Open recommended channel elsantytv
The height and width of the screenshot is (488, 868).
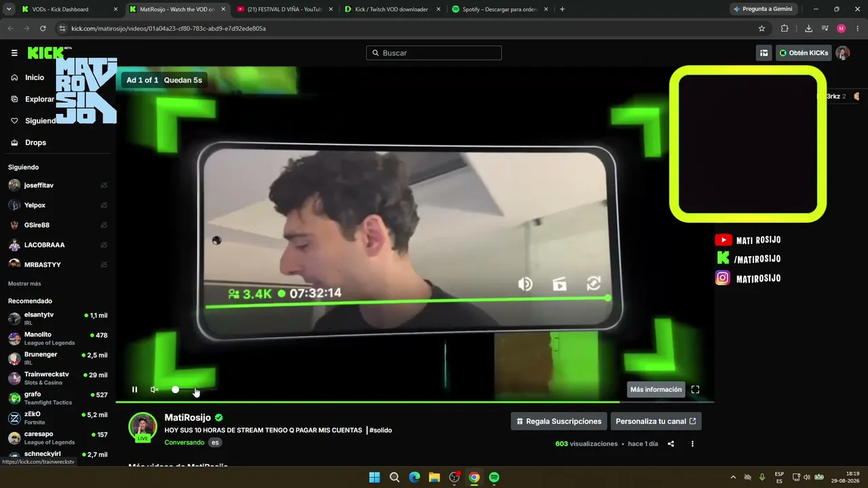coord(58,319)
